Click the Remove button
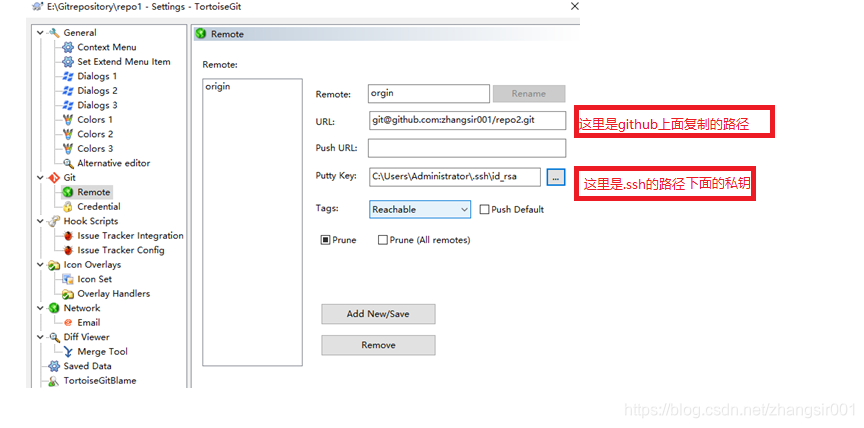The height and width of the screenshot is (428, 864). (378, 345)
